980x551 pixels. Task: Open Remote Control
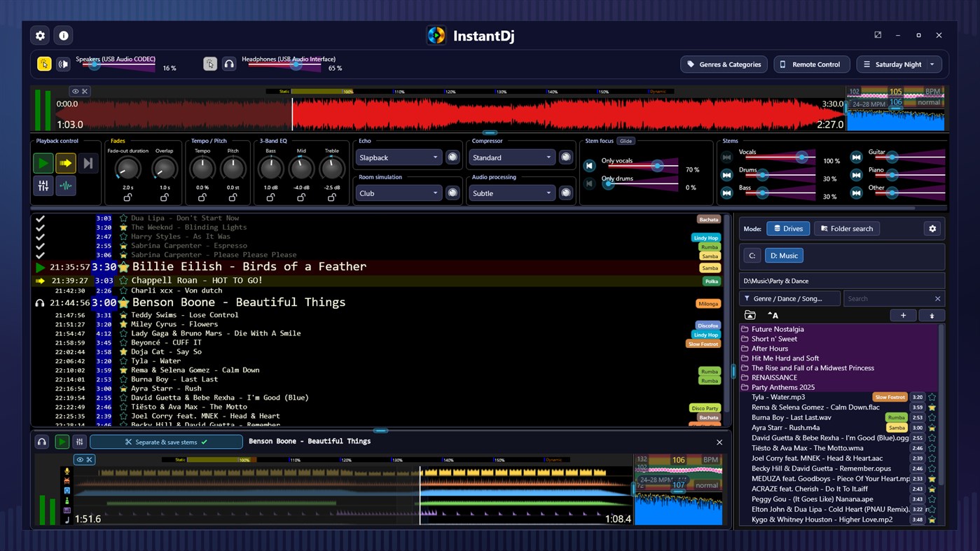[812, 64]
